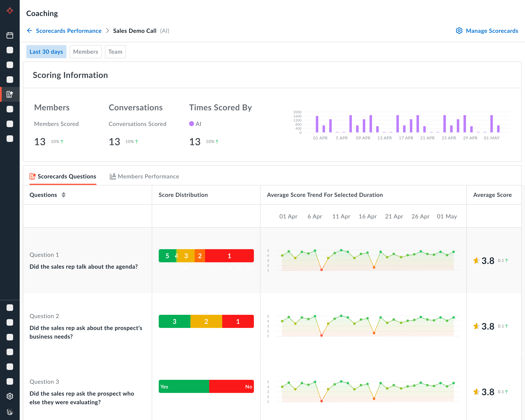525x420 pixels.
Task: Open the Members filter
Action: [86, 52]
